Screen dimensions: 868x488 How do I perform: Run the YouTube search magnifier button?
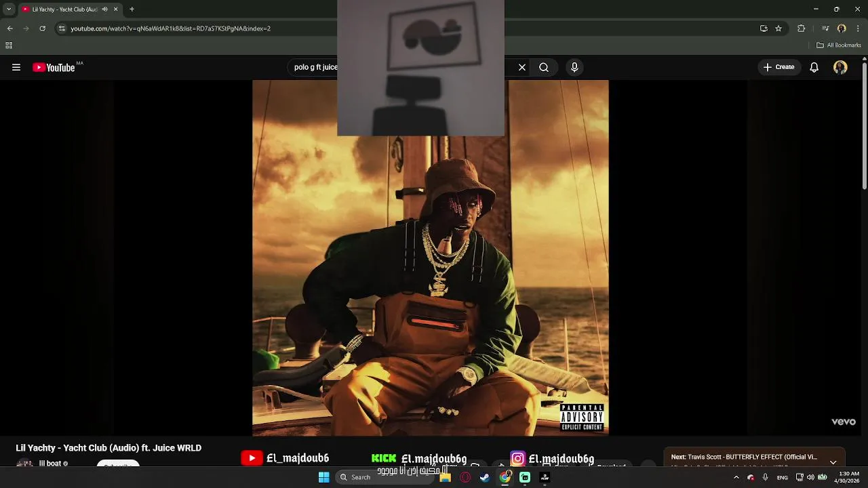tap(544, 67)
